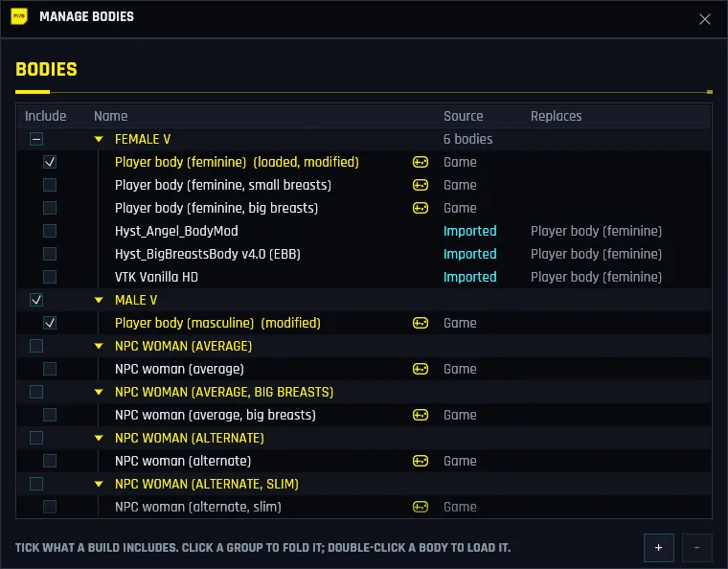Screen dimensions: 728x569
Task: Click the Name column header
Action: 110,116
